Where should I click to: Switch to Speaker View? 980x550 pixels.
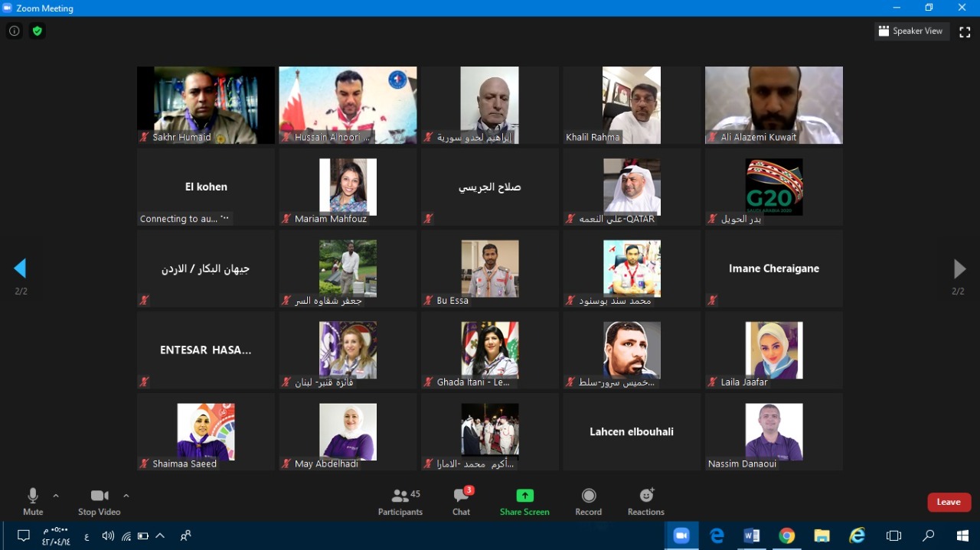pos(911,31)
